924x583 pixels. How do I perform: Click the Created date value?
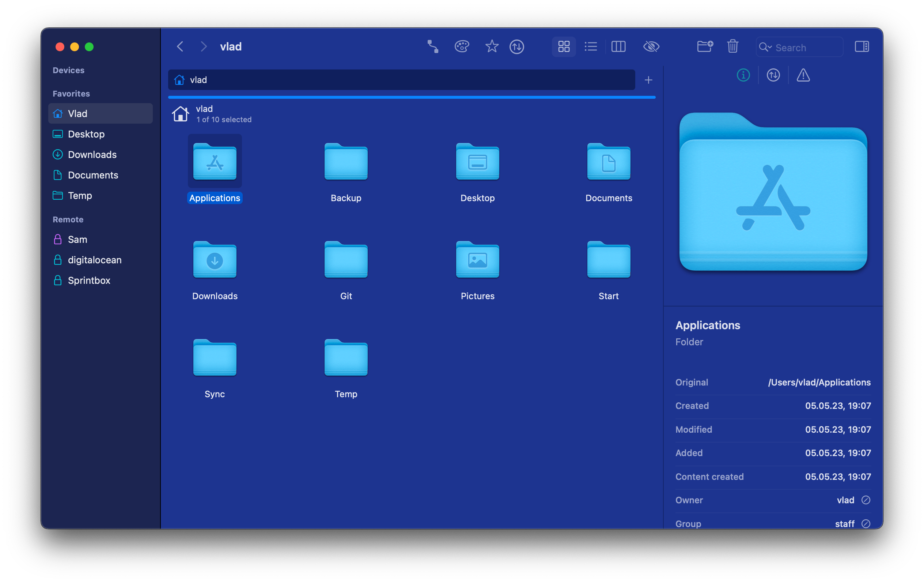click(x=838, y=406)
